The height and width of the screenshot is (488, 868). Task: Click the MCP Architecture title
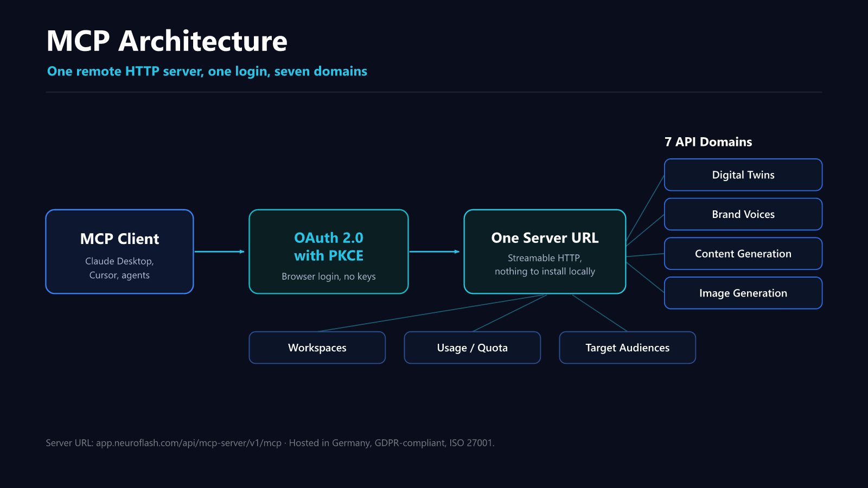[x=167, y=41]
